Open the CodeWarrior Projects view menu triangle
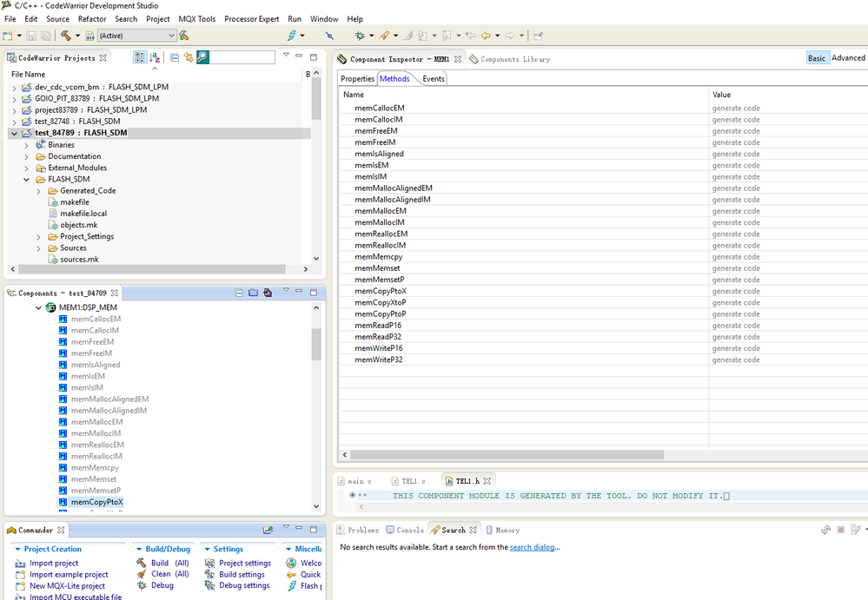Screen dimensions: 868x600 click(x=286, y=55)
